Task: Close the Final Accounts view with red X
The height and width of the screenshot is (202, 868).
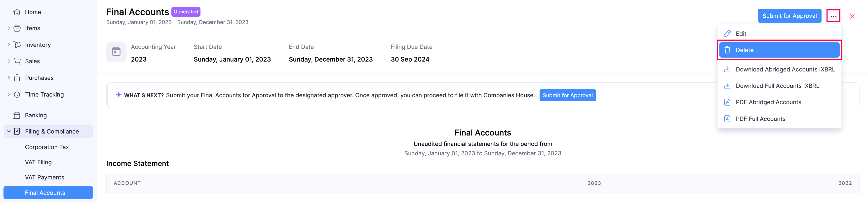Action: point(852,16)
